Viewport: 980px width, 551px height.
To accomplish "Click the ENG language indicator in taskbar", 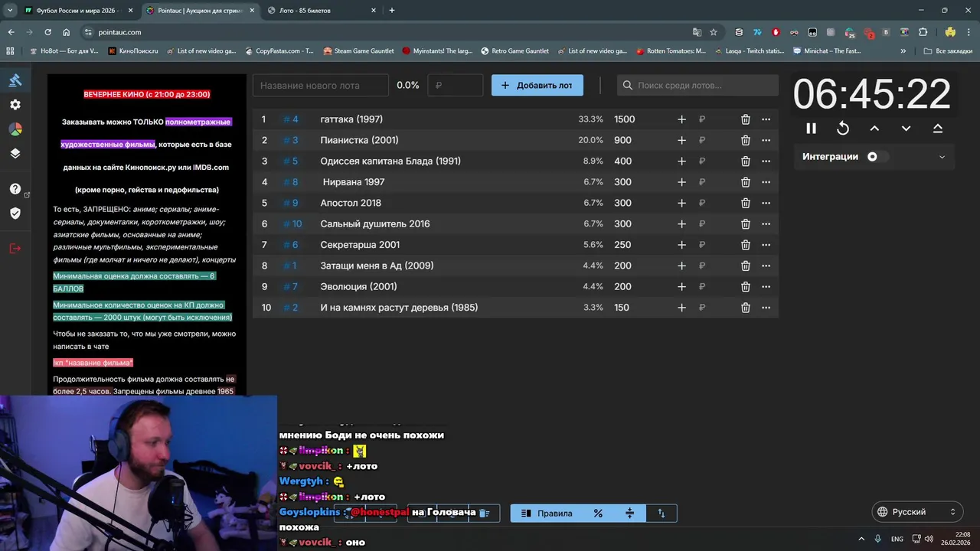I will (897, 539).
